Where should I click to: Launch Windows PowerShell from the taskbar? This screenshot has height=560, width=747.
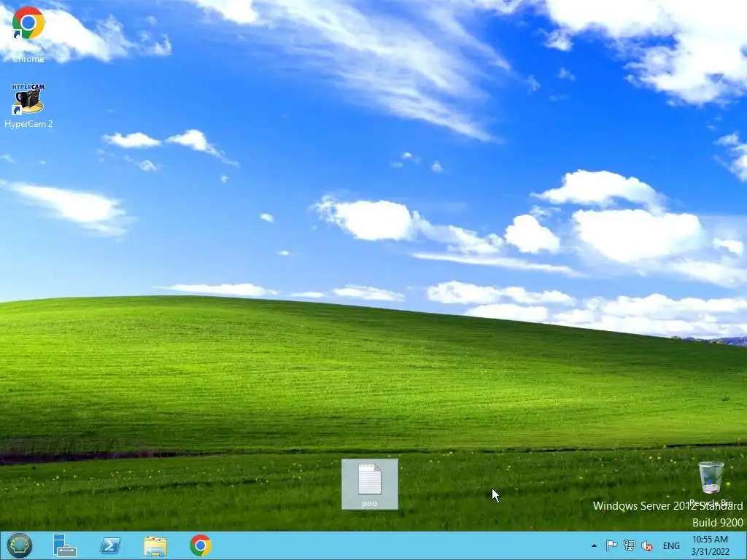(x=110, y=545)
